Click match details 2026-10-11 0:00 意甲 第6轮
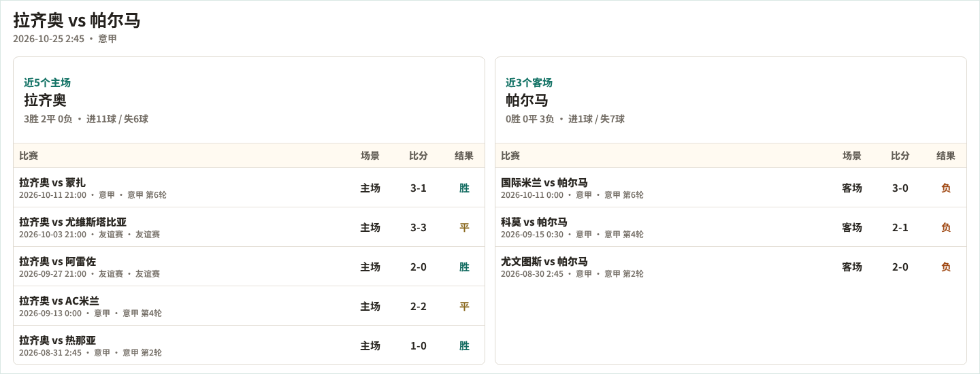Viewport: 980px width, 374px height. point(572,195)
